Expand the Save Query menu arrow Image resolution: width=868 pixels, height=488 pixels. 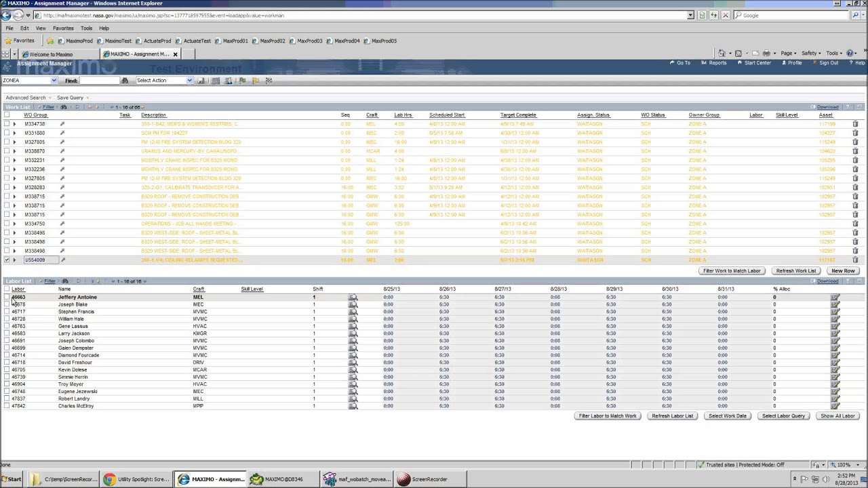(87, 98)
